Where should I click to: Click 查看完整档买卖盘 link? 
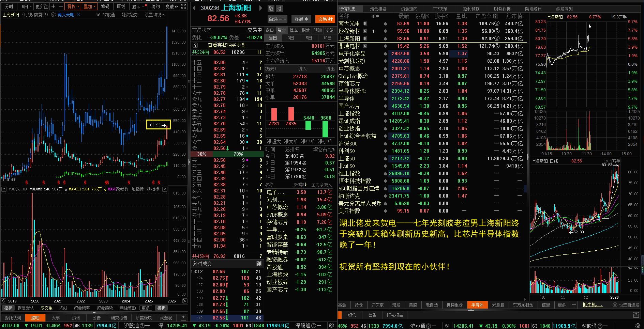click(x=227, y=45)
